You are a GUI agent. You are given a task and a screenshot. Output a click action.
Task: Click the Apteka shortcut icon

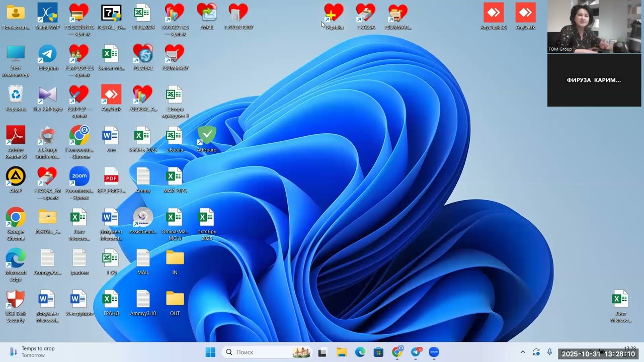coord(334,17)
